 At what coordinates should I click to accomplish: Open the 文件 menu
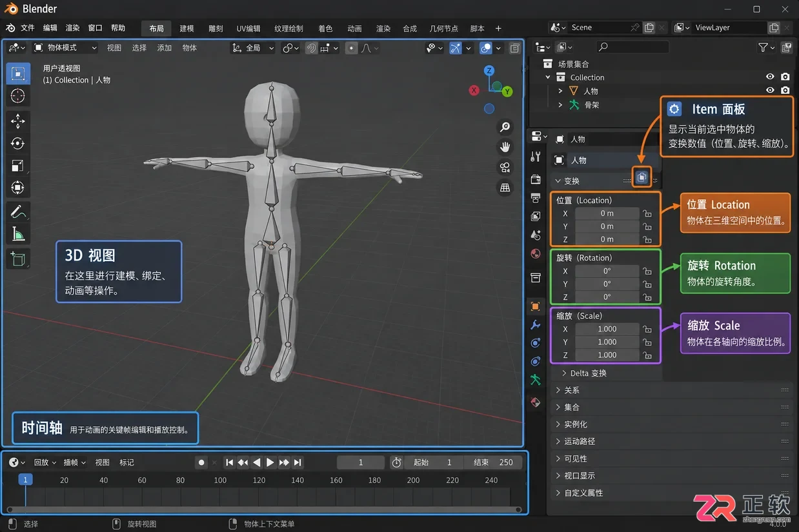pyautogui.click(x=28, y=28)
